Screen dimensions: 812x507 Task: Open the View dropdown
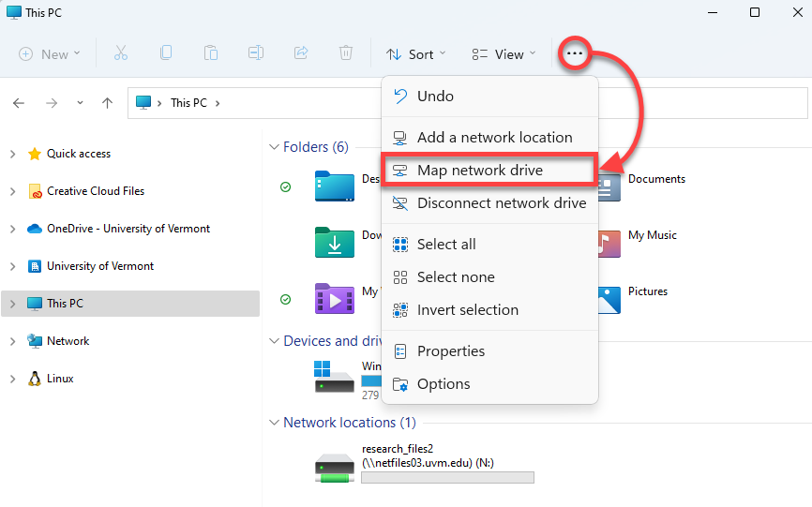(x=504, y=54)
